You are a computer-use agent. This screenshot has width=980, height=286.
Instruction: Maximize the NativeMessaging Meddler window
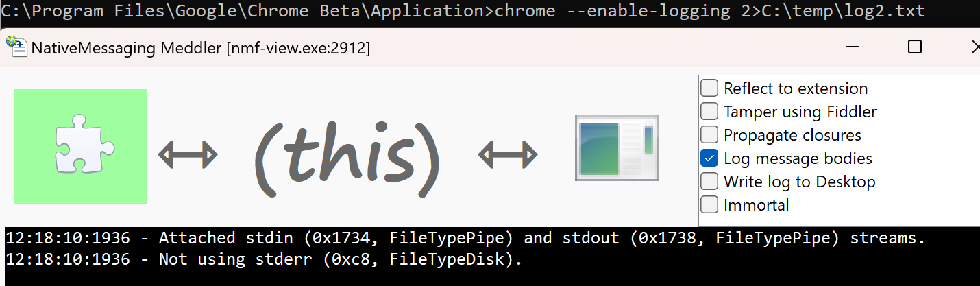914,47
